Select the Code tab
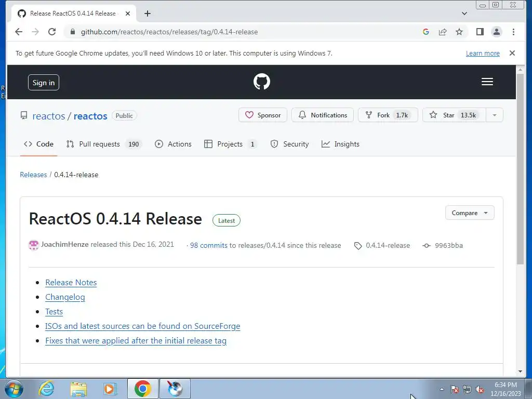This screenshot has width=532, height=399. coord(38,144)
